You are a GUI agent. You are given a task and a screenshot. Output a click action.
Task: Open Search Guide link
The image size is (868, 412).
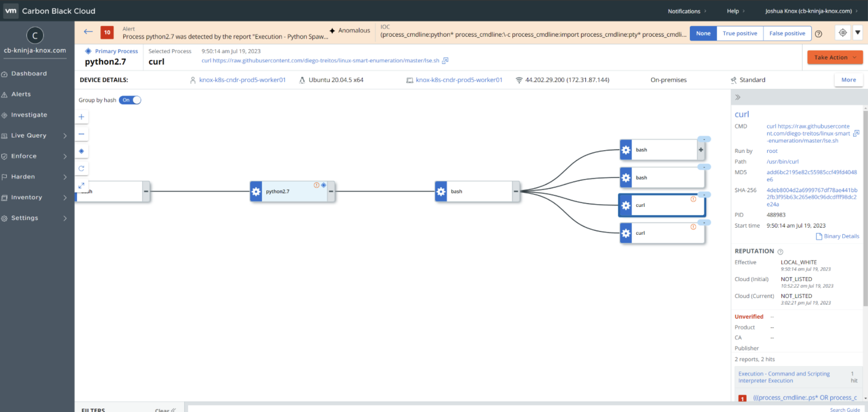tap(845, 410)
